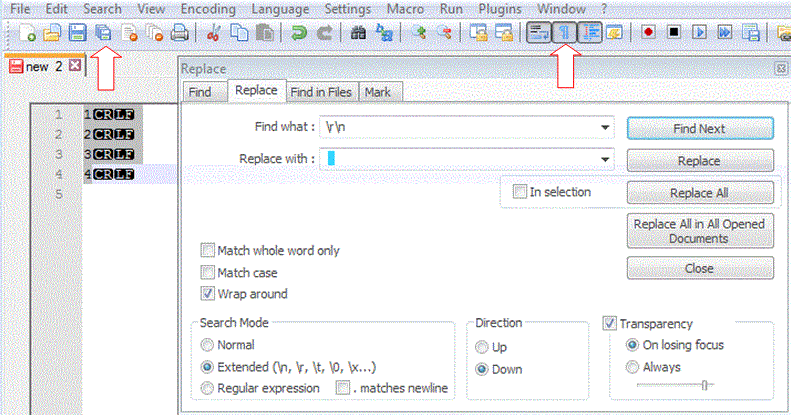This screenshot has height=415, width=791.
Task: Expand the Replace with history dropdown
Action: point(605,159)
